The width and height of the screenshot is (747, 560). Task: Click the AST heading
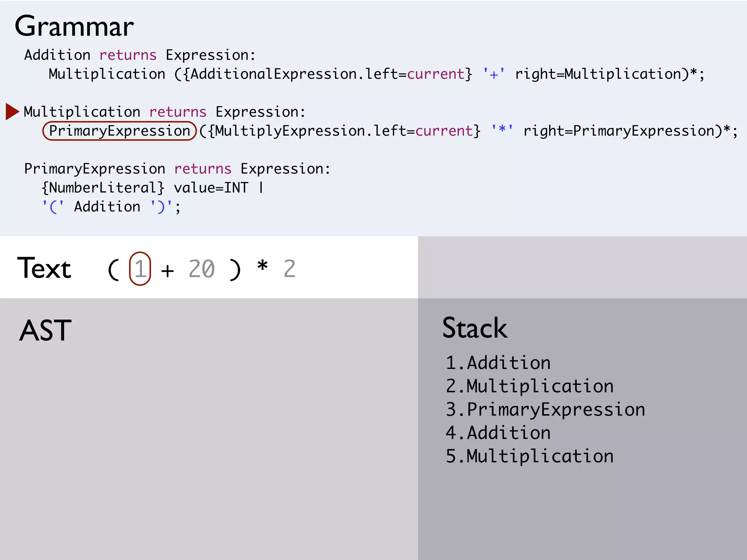click(45, 330)
